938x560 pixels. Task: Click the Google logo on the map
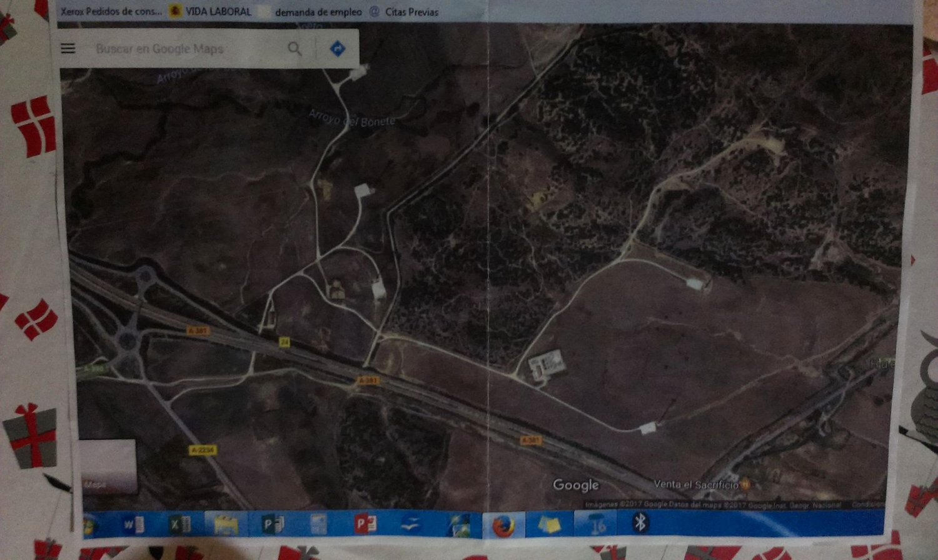pyautogui.click(x=576, y=485)
